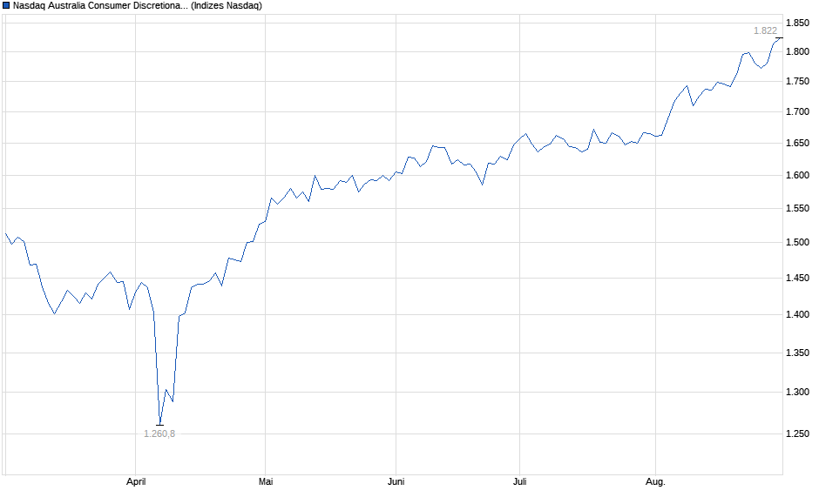Click the '1.700' y-axis value
The image size is (819, 504).
coord(797,111)
